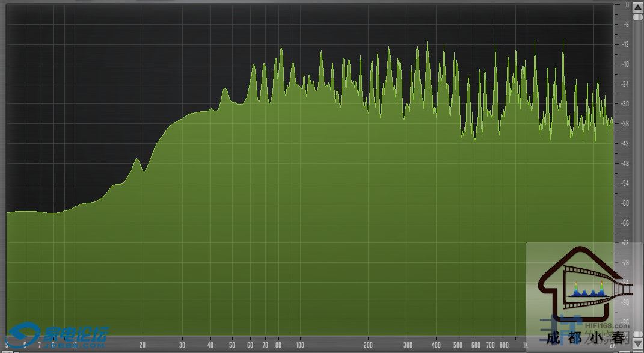Click the -12 dB mark on the level scale
Viewport: 644px width, 353px height.
(625, 45)
